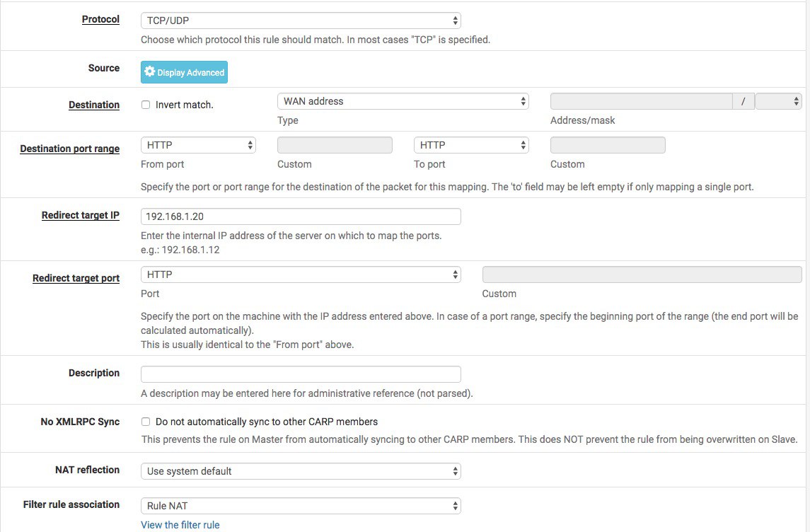Click the slash separator in Address/mask
Screen dimensions: 810x532
tap(744, 101)
